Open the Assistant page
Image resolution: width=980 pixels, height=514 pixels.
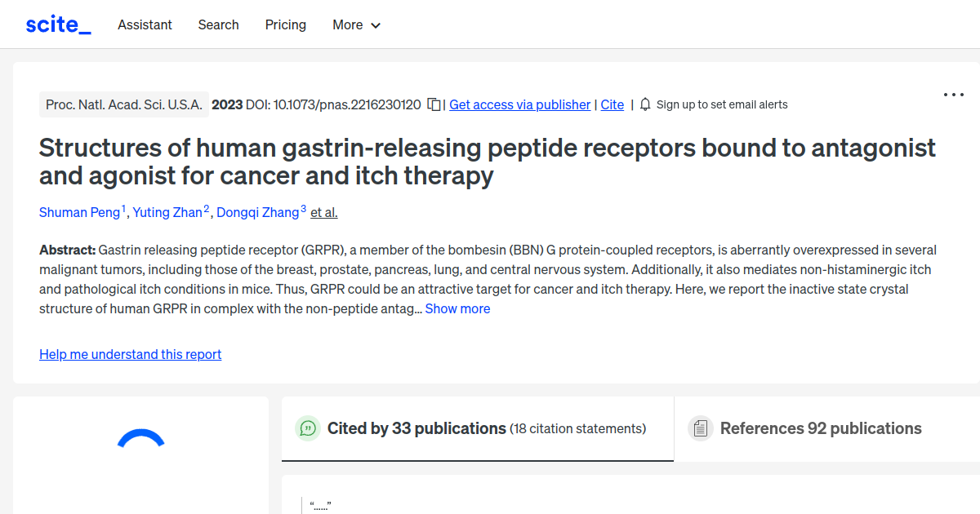tap(145, 25)
